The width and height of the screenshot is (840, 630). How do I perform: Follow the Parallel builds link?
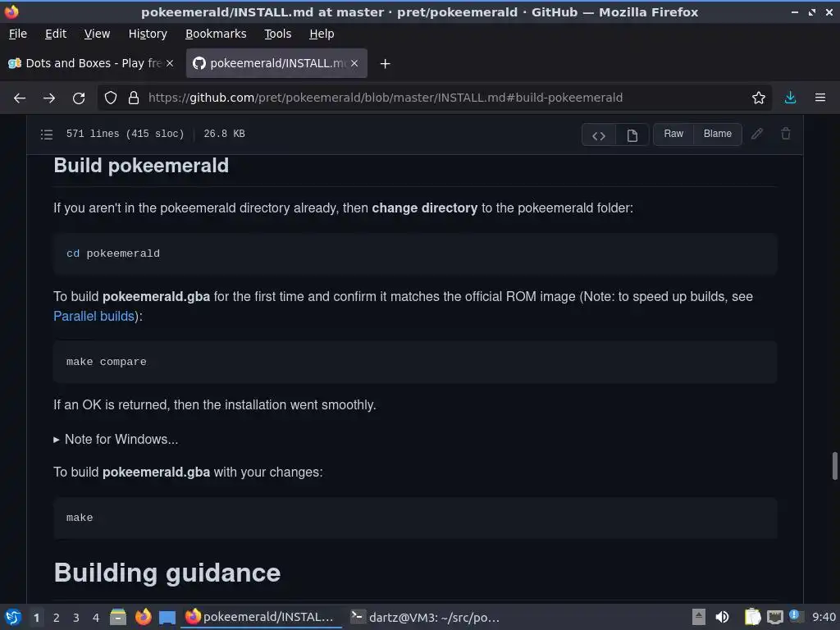[94, 316]
